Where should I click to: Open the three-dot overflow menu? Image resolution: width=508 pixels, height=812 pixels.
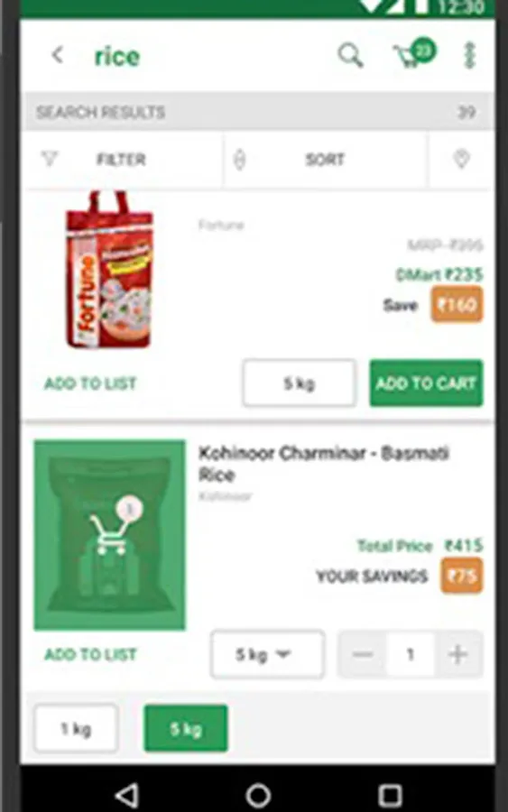(469, 55)
